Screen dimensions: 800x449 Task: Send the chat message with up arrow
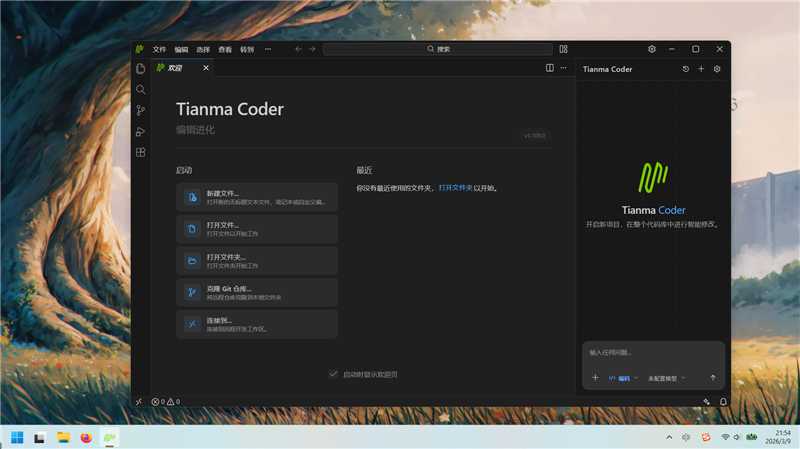713,378
